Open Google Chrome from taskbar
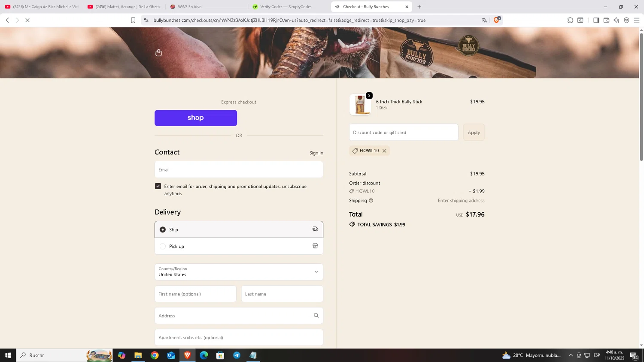Image resolution: width=644 pixels, height=362 pixels. tap(155, 355)
